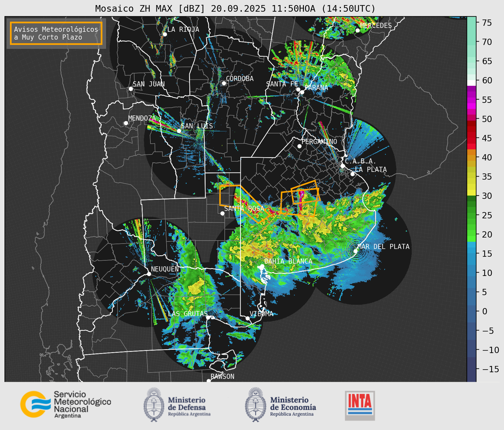Select the LAS GRUTAS city label

(x=188, y=314)
